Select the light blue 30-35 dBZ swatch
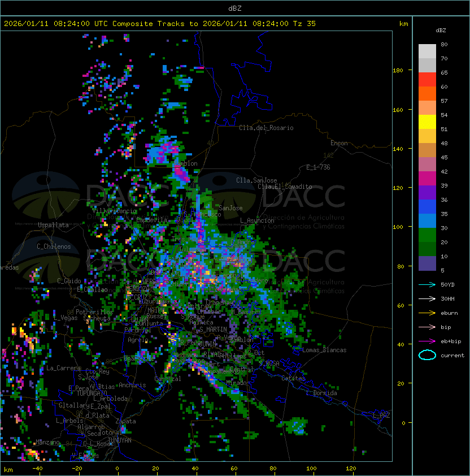Screen dimensions: 470x476 (x=427, y=220)
